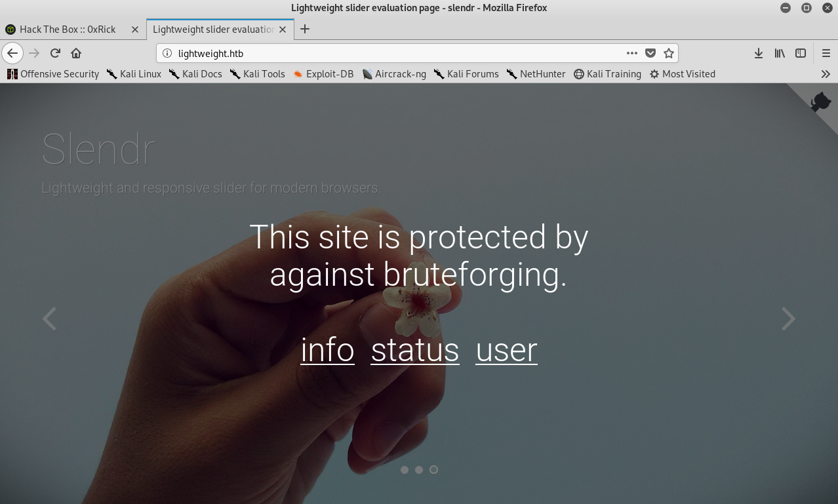This screenshot has width=838, height=504.
Task: Show more bookmarks overflow chevron
Action: [826, 74]
